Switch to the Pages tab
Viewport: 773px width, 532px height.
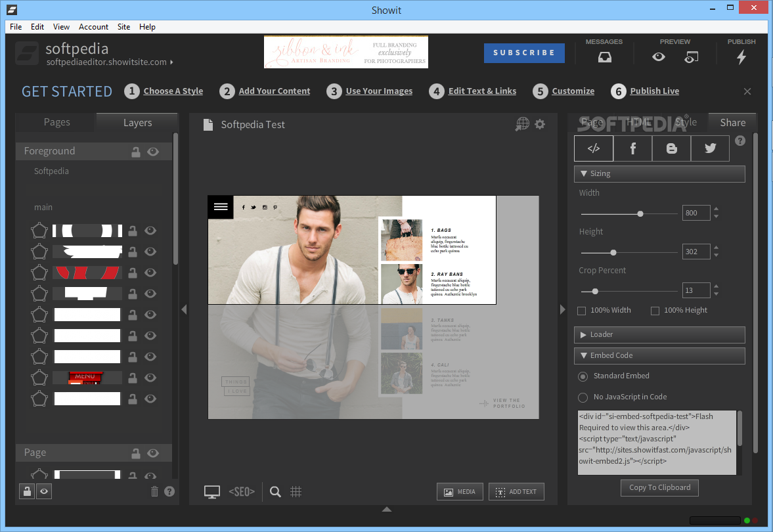56,122
